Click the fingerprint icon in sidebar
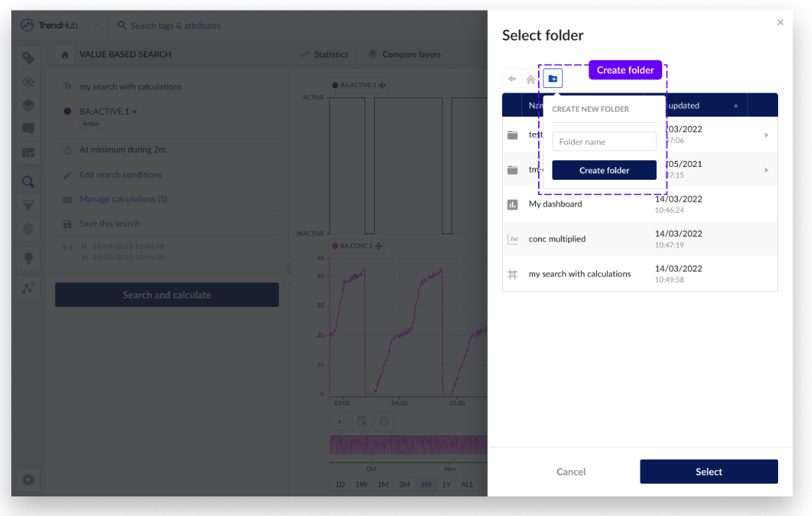The height and width of the screenshot is (516, 812). coord(29,229)
